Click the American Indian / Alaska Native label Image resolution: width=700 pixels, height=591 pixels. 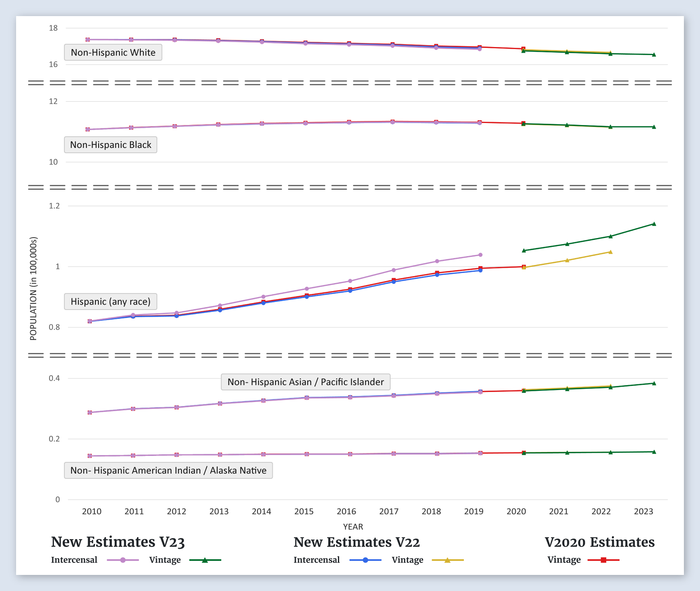click(x=168, y=470)
